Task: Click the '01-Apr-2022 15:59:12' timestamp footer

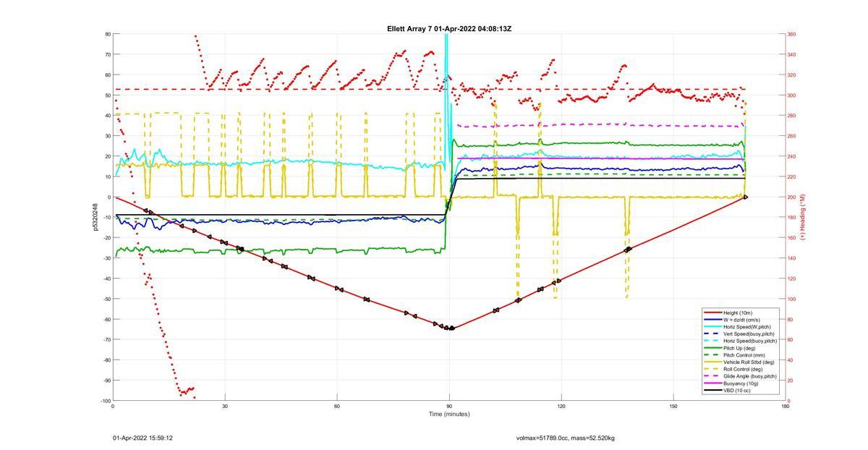Action: (x=142, y=438)
